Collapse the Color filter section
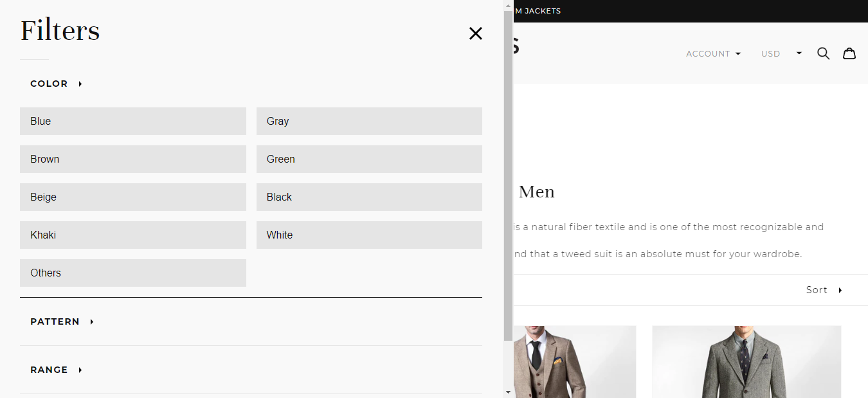This screenshot has width=868, height=398. point(56,84)
